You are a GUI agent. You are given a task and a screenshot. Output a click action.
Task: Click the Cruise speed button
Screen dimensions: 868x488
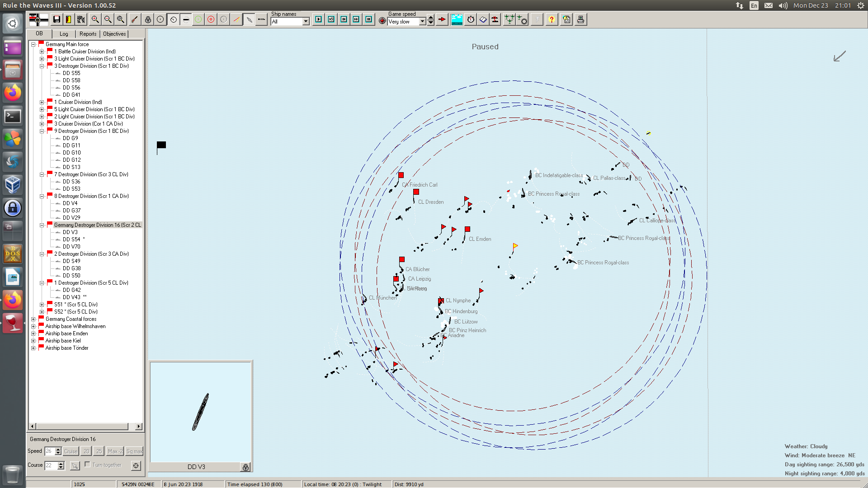71,451
